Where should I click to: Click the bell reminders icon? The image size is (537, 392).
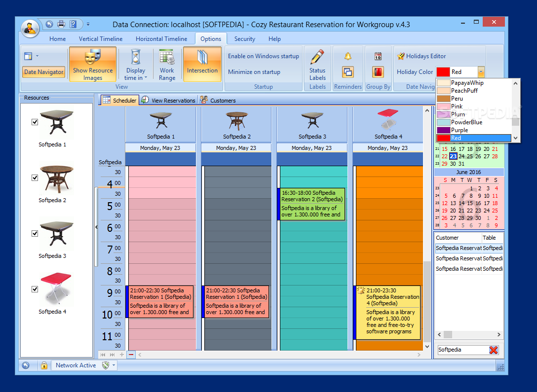click(x=347, y=56)
